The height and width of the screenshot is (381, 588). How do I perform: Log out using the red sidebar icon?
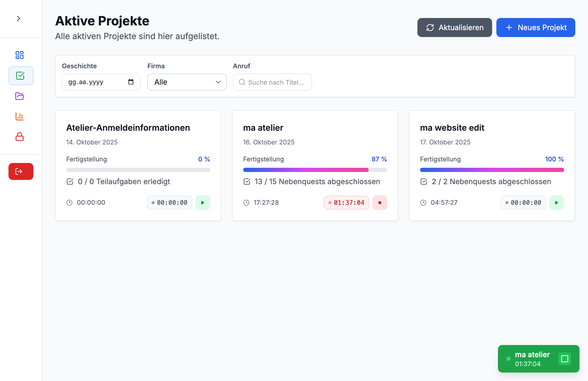point(21,171)
